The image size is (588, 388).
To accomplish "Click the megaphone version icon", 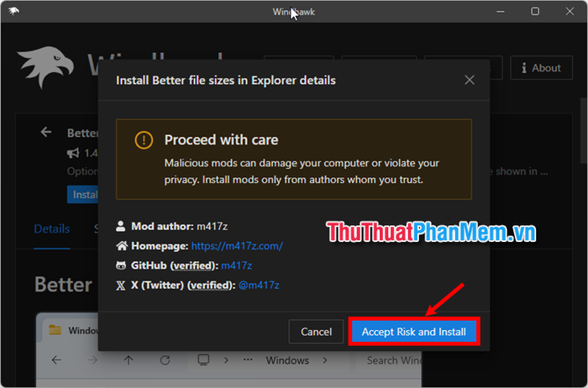I will pos(73,153).
